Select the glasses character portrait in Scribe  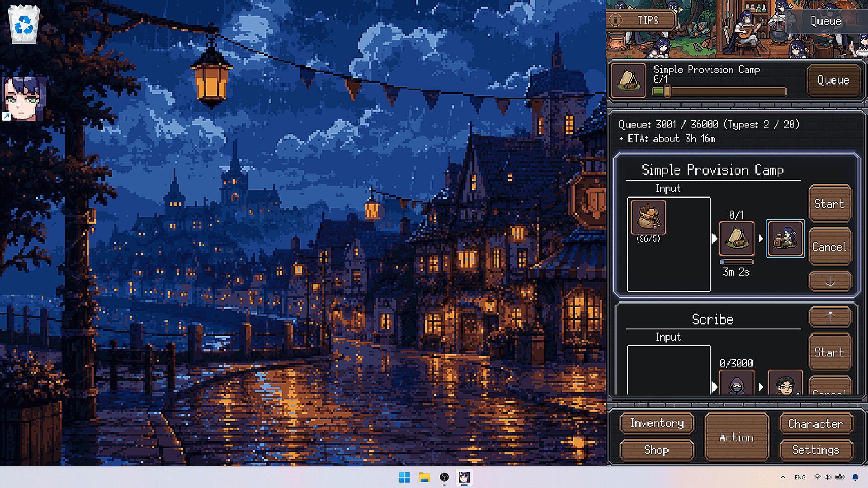(785, 383)
